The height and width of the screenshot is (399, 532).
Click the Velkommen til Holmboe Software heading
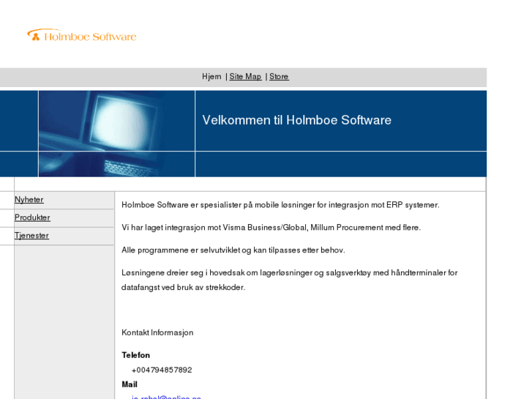[x=297, y=120]
